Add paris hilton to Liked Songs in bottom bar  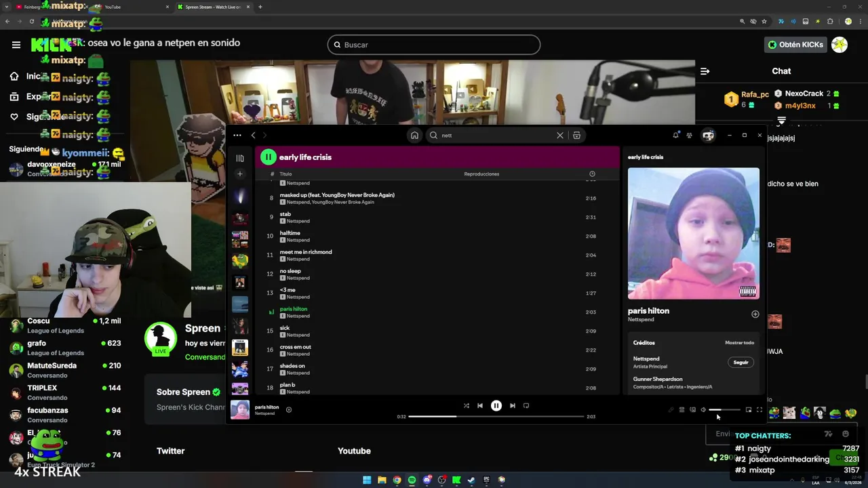[x=288, y=409]
